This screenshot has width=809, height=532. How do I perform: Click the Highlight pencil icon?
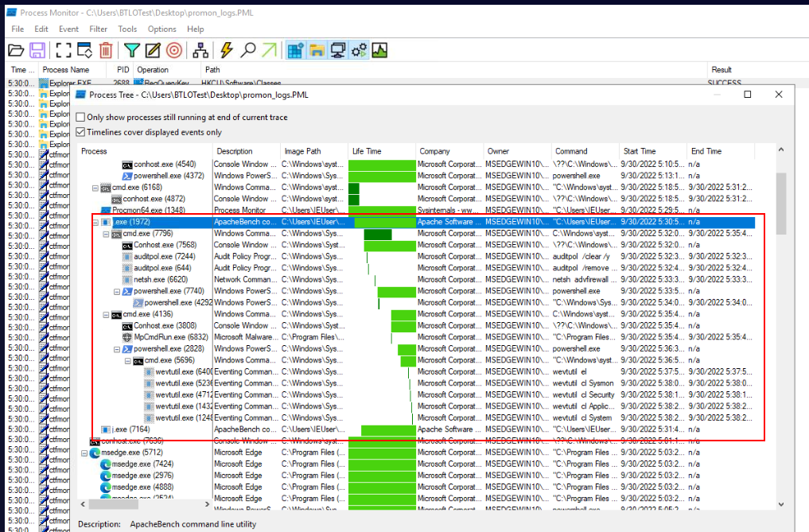[153, 51]
